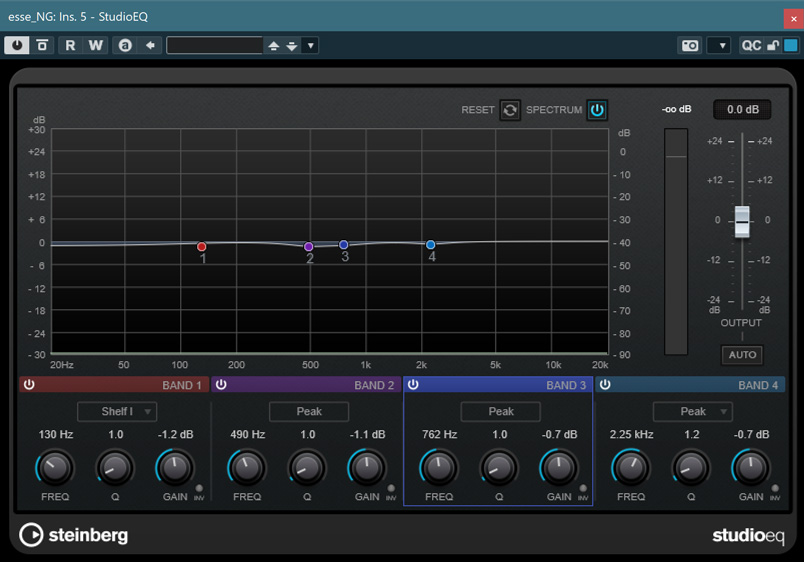Click the QC quick controls button
804x562 pixels.
click(x=751, y=45)
